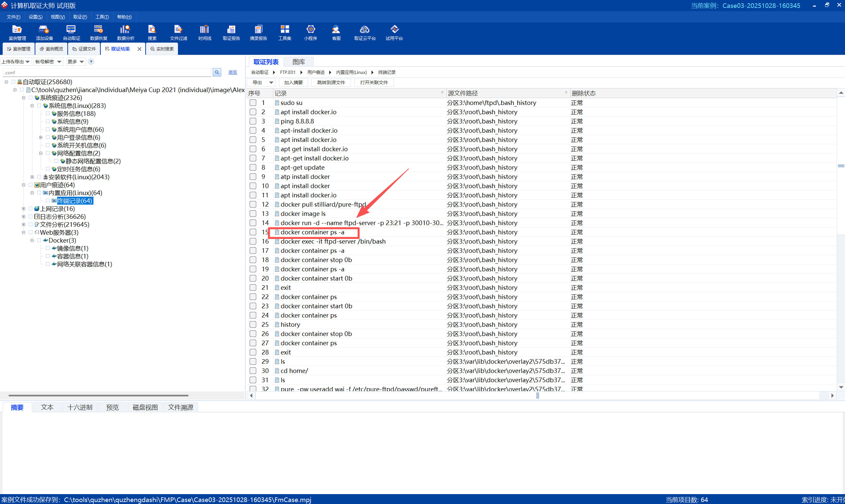Open the 帐号解密 dropdown
Image resolution: width=845 pixels, height=504 pixels.
[x=48, y=62]
